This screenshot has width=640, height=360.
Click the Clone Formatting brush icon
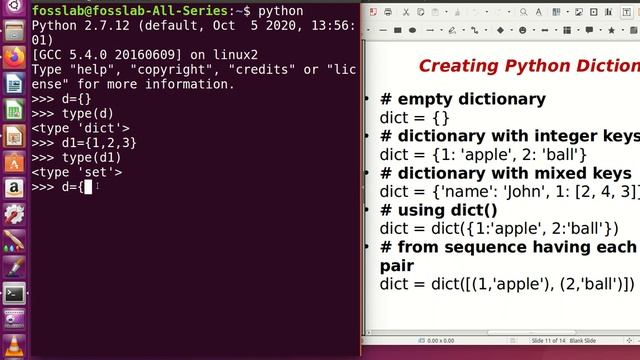point(458,12)
